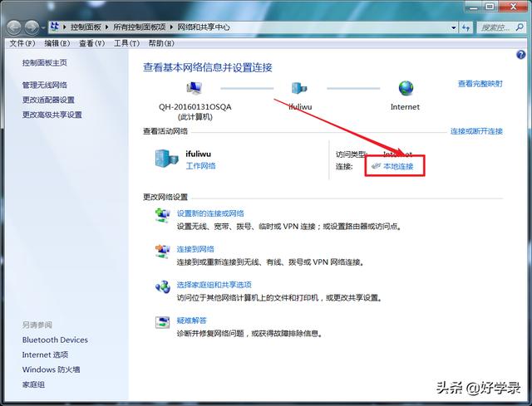Screen dimensions: 532x406
Task: Click the magnifier search icon
Action: (x=519, y=27)
